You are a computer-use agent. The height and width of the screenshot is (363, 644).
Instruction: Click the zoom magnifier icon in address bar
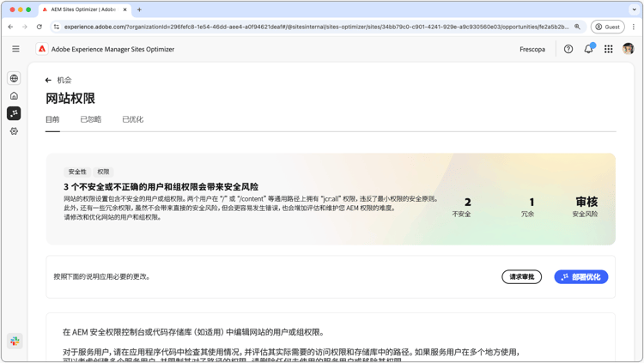[x=577, y=27]
